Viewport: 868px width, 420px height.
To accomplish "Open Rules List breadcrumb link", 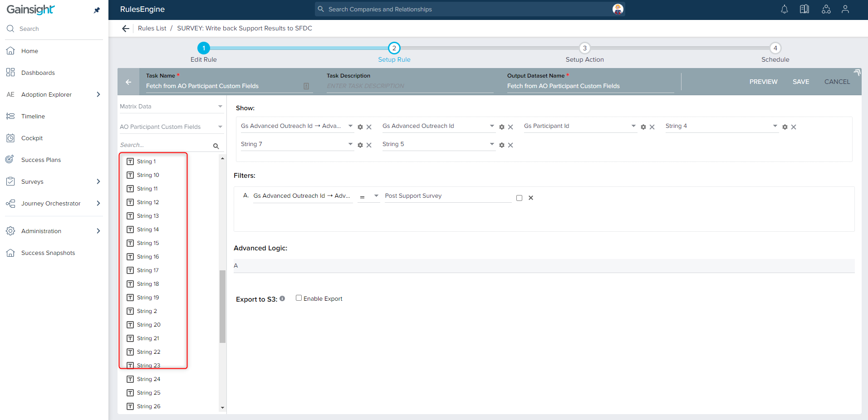I will tap(152, 28).
